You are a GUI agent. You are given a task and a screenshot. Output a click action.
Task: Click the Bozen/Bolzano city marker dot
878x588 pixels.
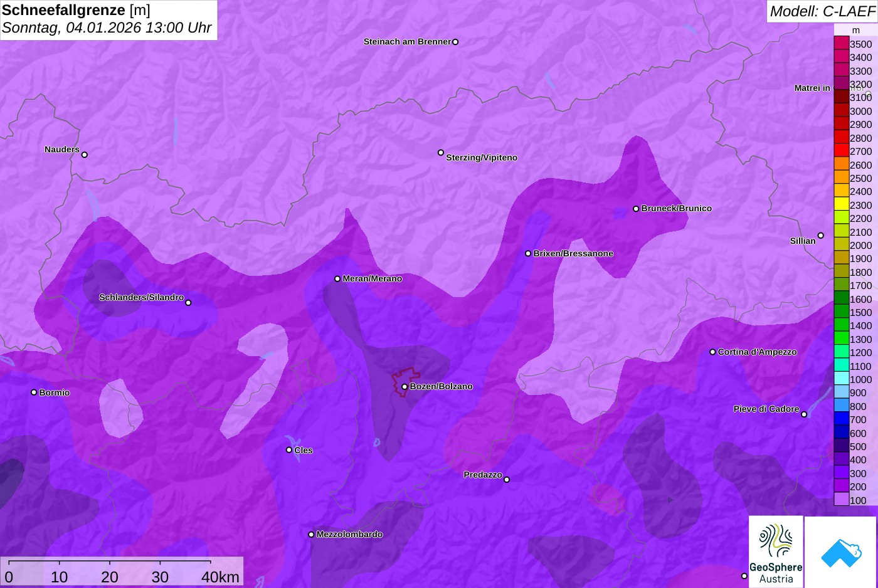405,387
